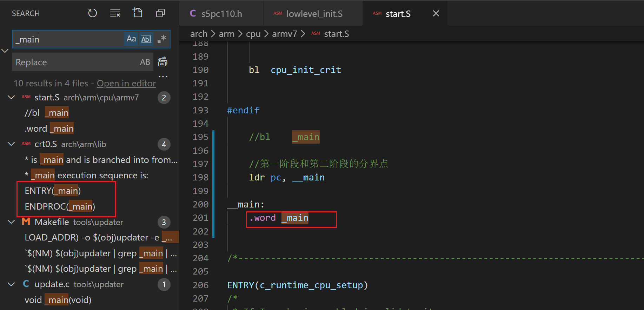Click '_main' highlighted on line 201
644x310 pixels.
[x=295, y=218]
